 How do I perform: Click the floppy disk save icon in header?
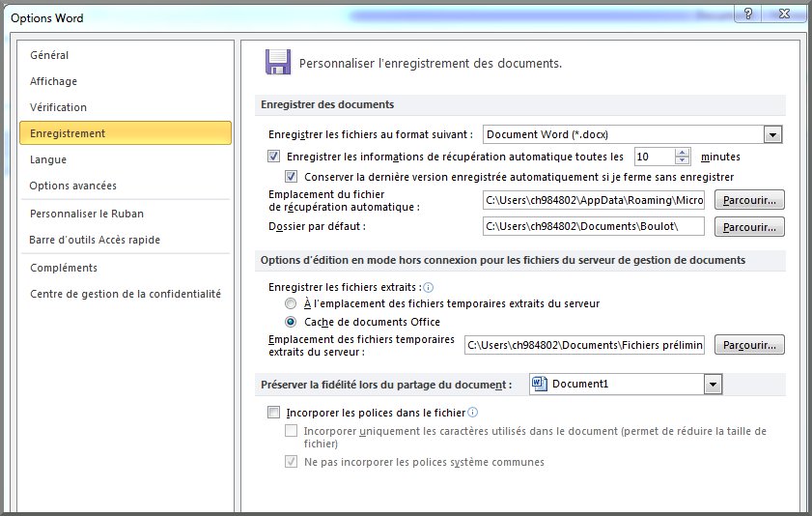(278, 63)
